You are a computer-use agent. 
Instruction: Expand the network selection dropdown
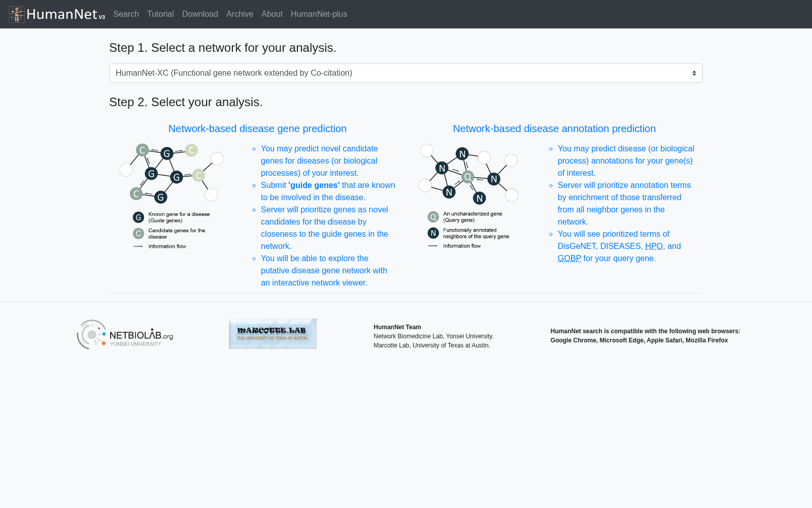pyautogui.click(x=406, y=73)
